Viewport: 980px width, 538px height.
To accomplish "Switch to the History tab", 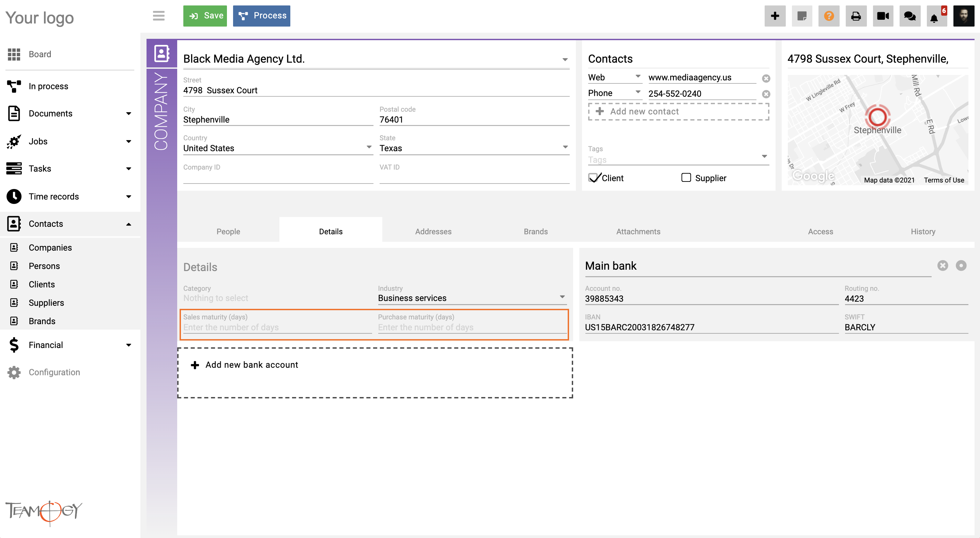I will coord(923,231).
